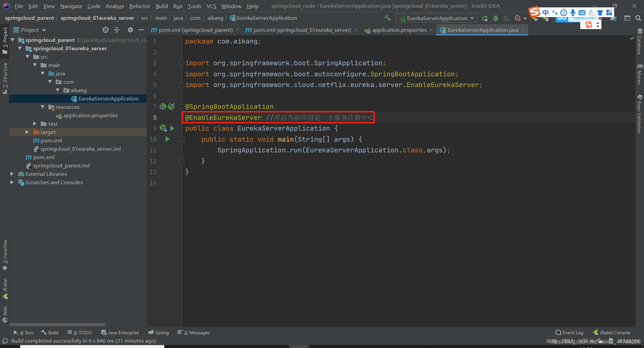The image size is (644, 348).
Task: Open the Event Log
Action: click(x=570, y=333)
